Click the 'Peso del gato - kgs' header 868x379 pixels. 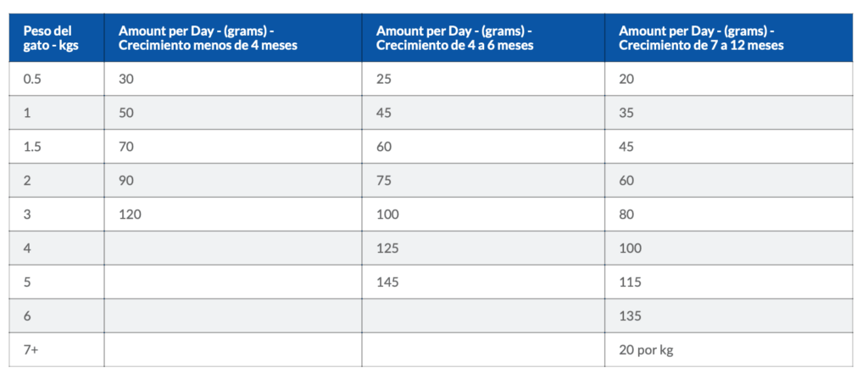pos(57,37)
